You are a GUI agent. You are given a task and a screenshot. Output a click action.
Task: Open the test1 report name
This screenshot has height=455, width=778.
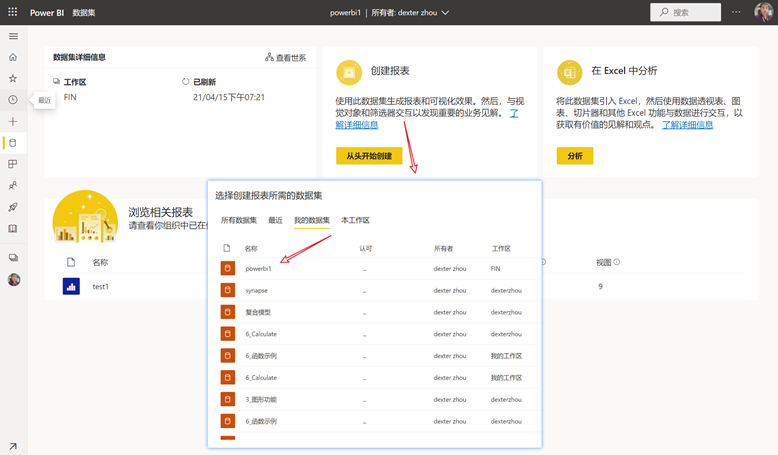[x=100, y=286]
